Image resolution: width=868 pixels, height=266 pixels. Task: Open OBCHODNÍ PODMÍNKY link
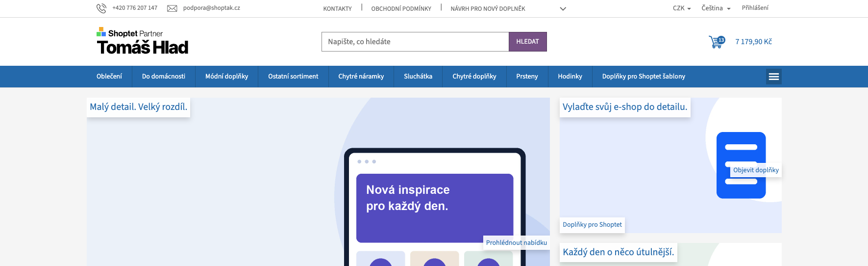(401, 9)
